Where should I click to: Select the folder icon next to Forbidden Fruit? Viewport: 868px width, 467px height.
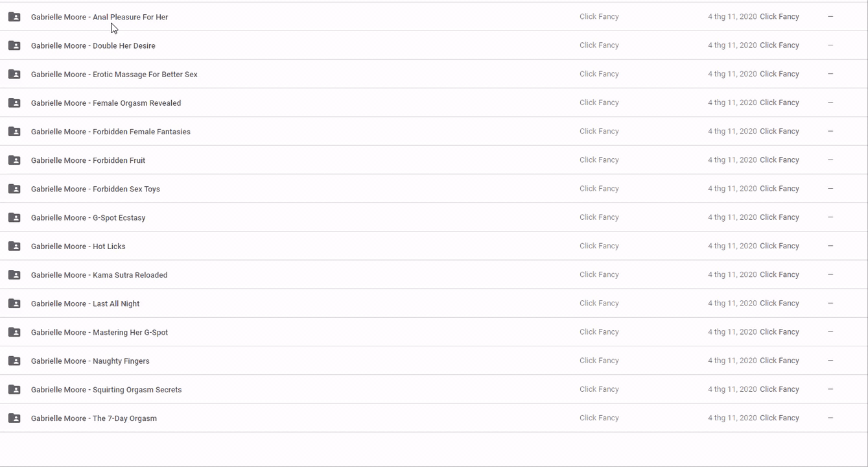pos(14,160)
